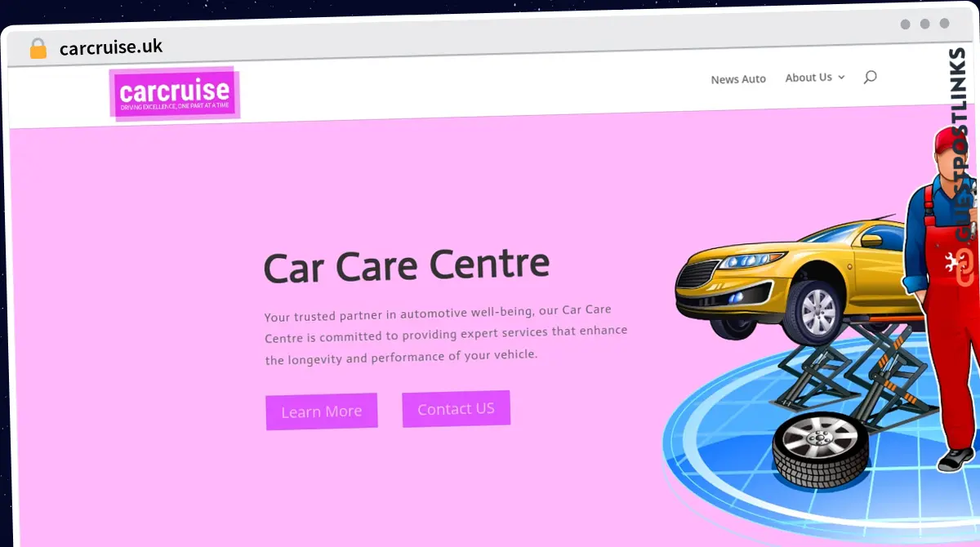The width and height of the screenshot is (980, 547).
Task: Click the first gray window dot
Action: (905, 24)
